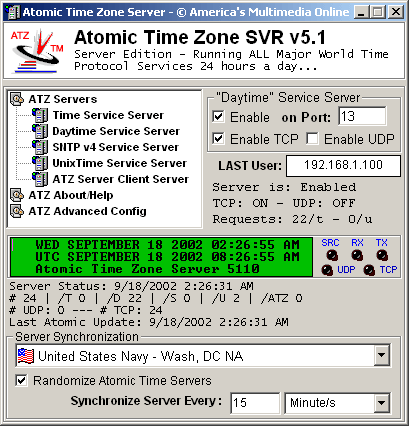
Task: Click the ATZ clock logo
Action: [37, 51]
